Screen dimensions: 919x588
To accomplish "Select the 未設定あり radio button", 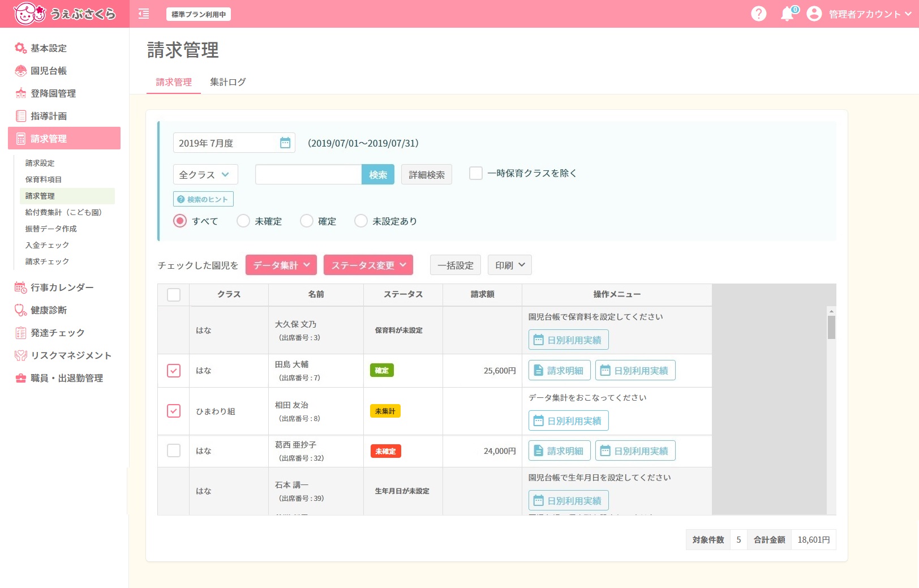I will click(x=361, y=221).
